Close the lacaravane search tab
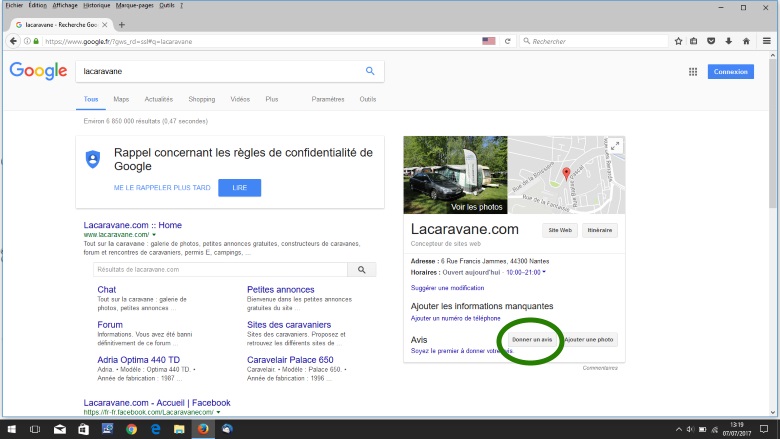 pyautogui.click(x=104, y=24)
